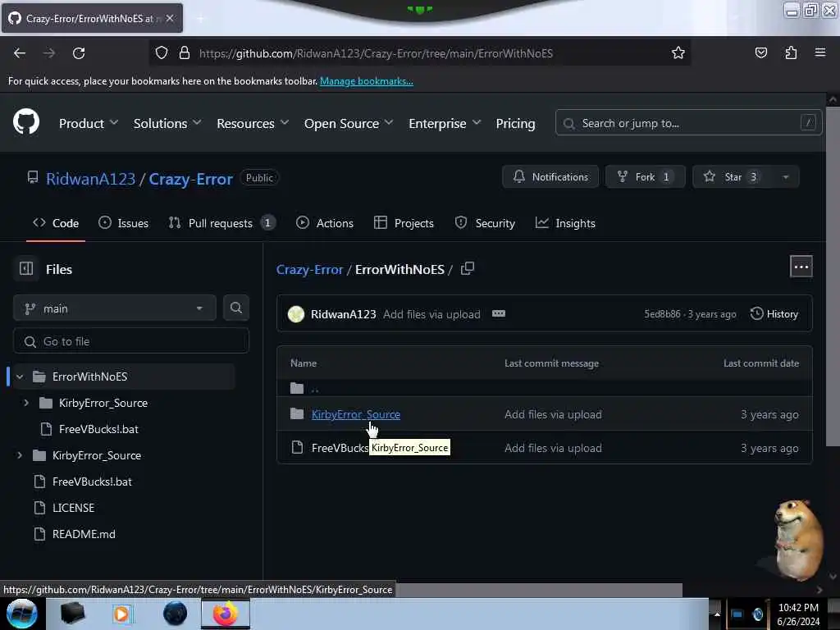Open the Crazy-Error repository title link
The image size is (840, 630).
point(190,178)
